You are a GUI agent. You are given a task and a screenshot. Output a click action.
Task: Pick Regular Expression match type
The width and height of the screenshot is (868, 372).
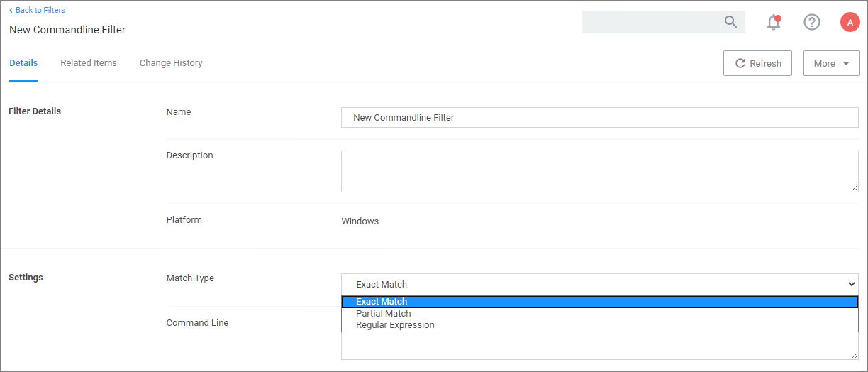[x=395, y=325]
